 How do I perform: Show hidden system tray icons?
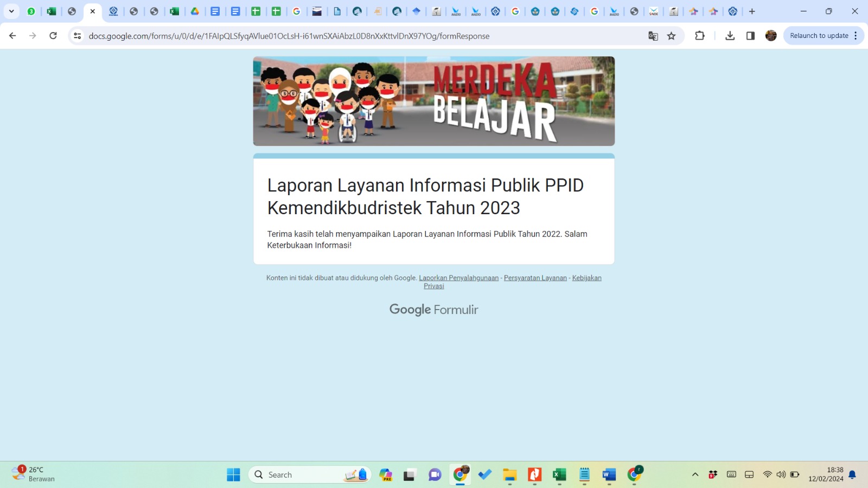695,475
